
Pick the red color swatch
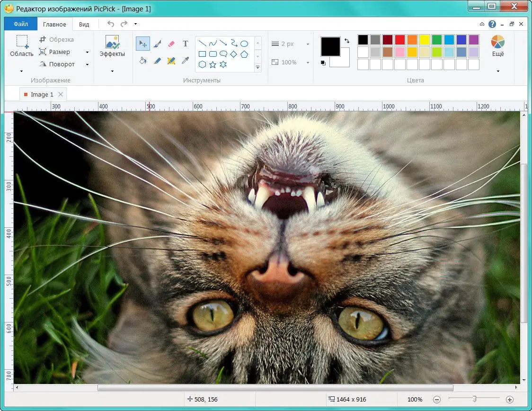[x=399, y=40]
